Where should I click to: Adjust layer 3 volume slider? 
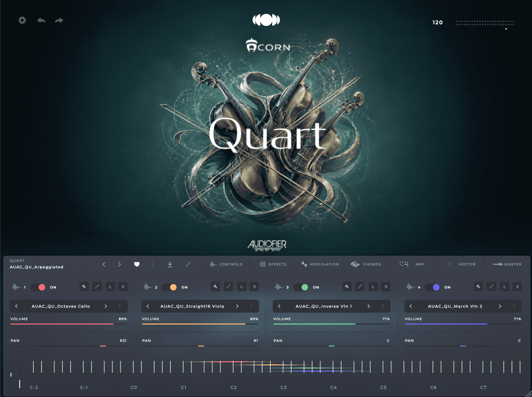(x=332, y=324)
